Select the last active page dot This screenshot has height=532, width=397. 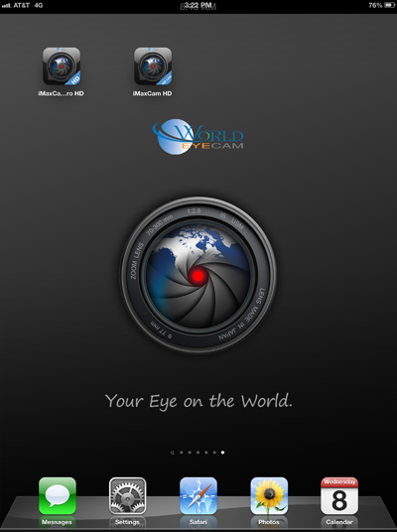pyautogui.click(x=222, y=453)
